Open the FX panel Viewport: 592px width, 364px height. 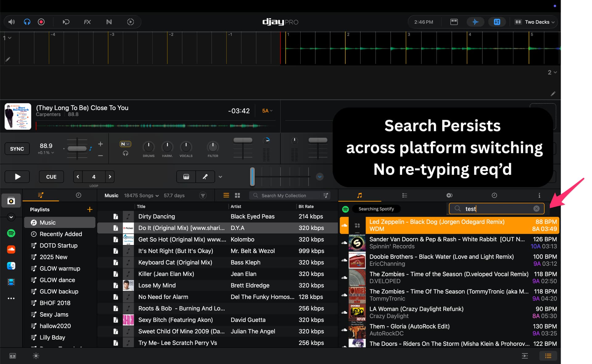click(x=87, y=22)
